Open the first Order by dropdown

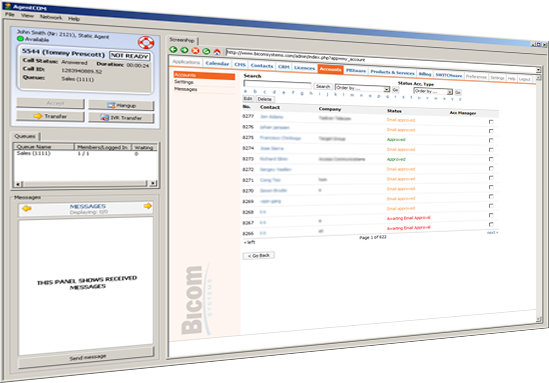tap(362, 88)
